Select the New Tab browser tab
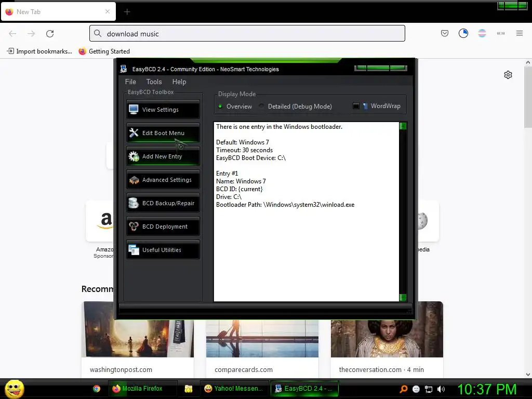 tap(58, 12)
